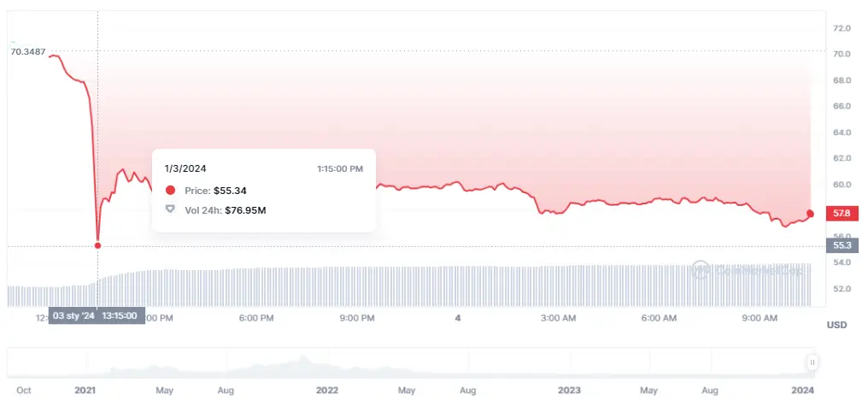Click the Vol 24h shield icon in tooltip
The width and height of the screenshot is (868, 418).
tap(170, 209)
